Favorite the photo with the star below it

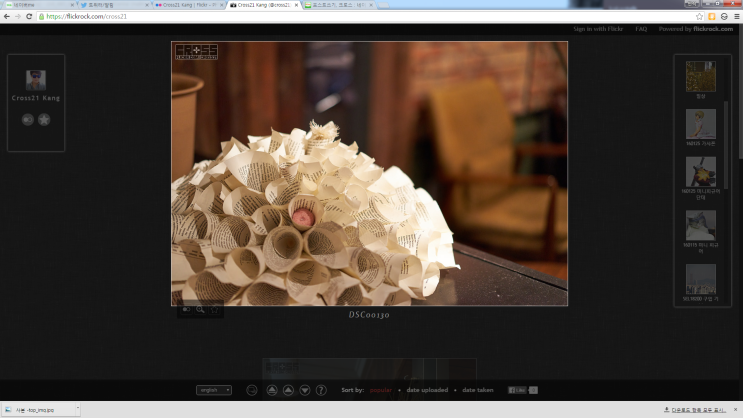pos(215,309)
